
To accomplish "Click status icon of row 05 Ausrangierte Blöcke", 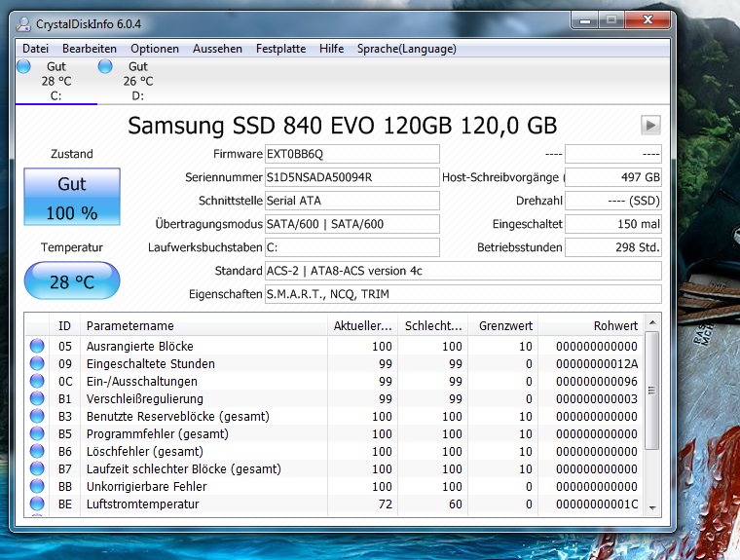I will point(37,346).
